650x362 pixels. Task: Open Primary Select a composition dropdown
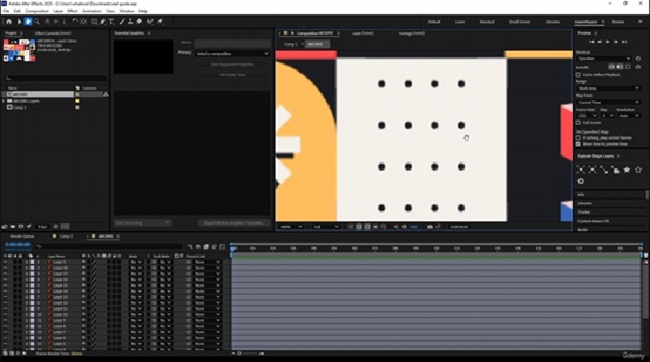click(232, 53)
